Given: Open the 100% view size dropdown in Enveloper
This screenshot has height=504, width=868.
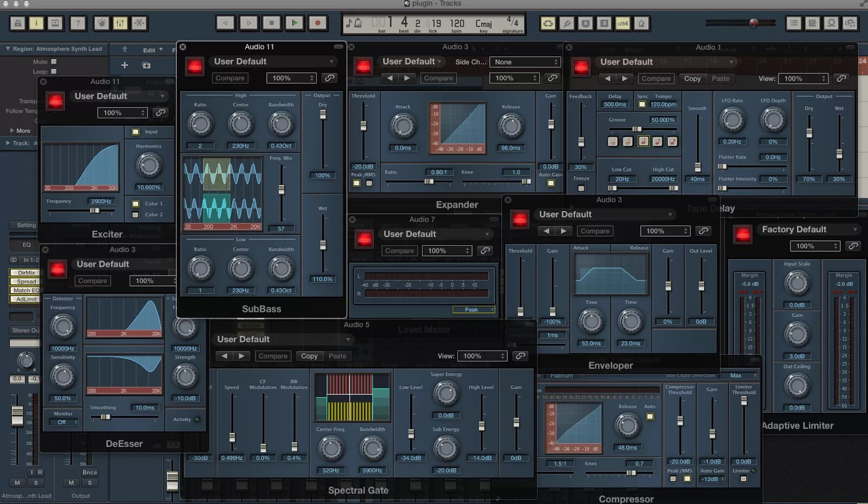Looking at the screenshot, I should (665, 231).
